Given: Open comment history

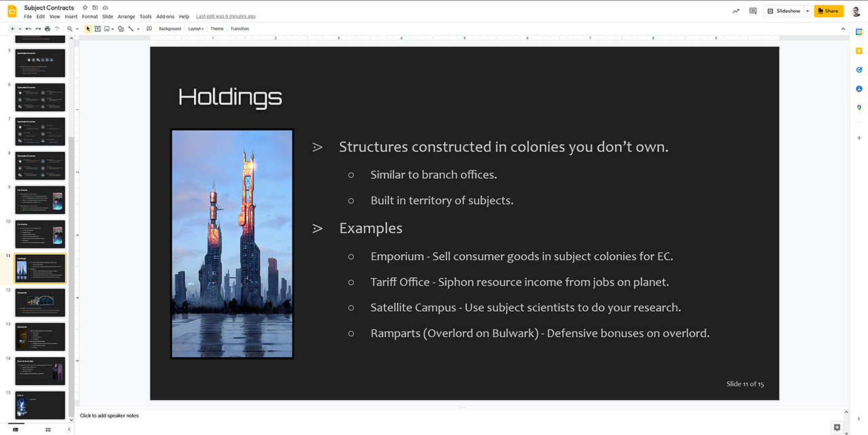Looking at the screenshot, I should coord(753,11).
